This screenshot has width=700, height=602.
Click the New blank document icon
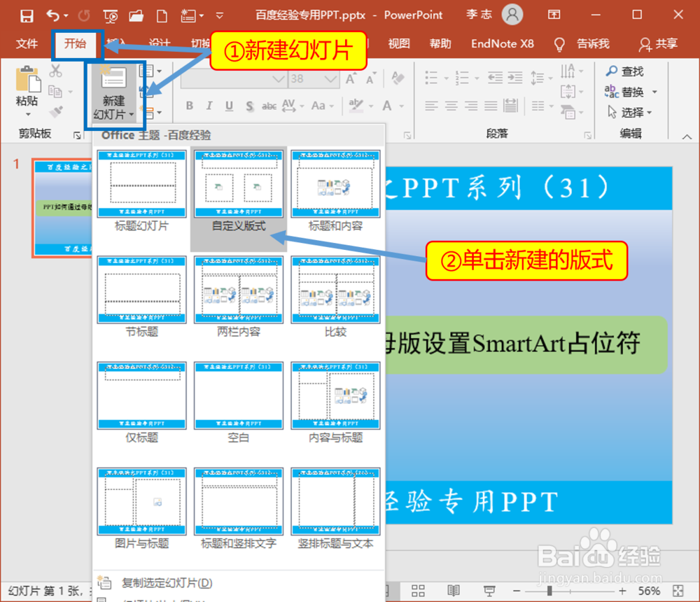pos(162,16)
